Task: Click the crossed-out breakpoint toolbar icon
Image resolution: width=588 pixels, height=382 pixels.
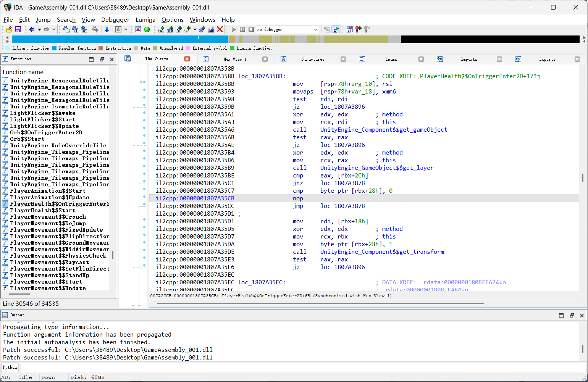Action: pyautogui.click(x=367, y=29)
